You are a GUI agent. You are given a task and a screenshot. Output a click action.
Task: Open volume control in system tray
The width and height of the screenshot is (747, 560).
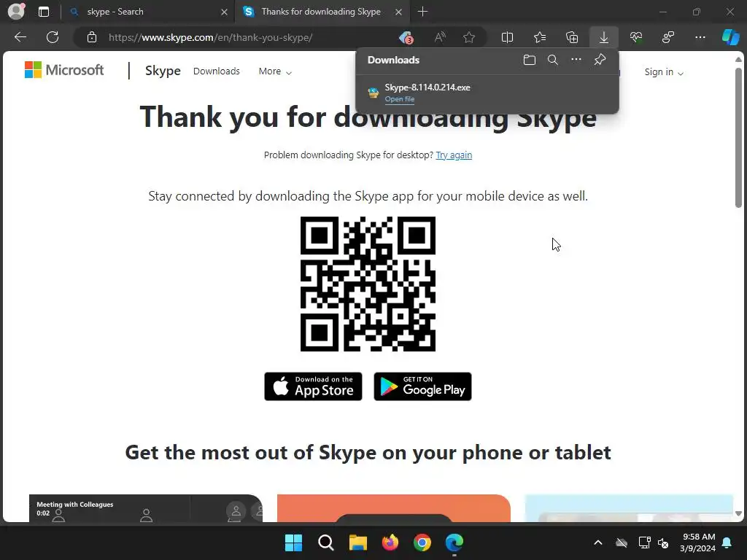click(663, 542)
